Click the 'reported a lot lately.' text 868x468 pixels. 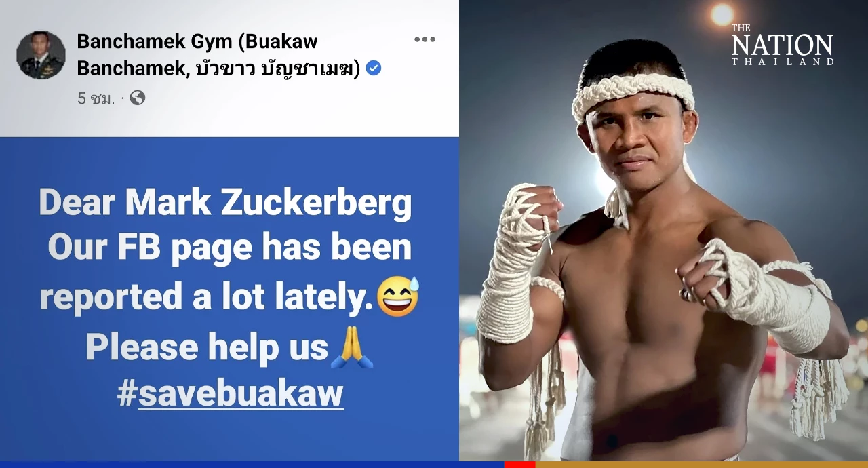pos(207,297)
